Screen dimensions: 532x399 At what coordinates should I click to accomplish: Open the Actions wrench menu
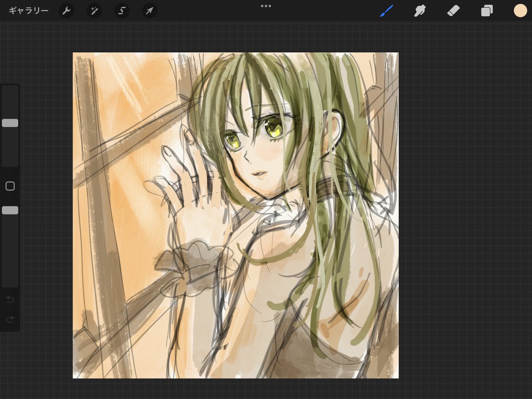(x=66, y=11)
